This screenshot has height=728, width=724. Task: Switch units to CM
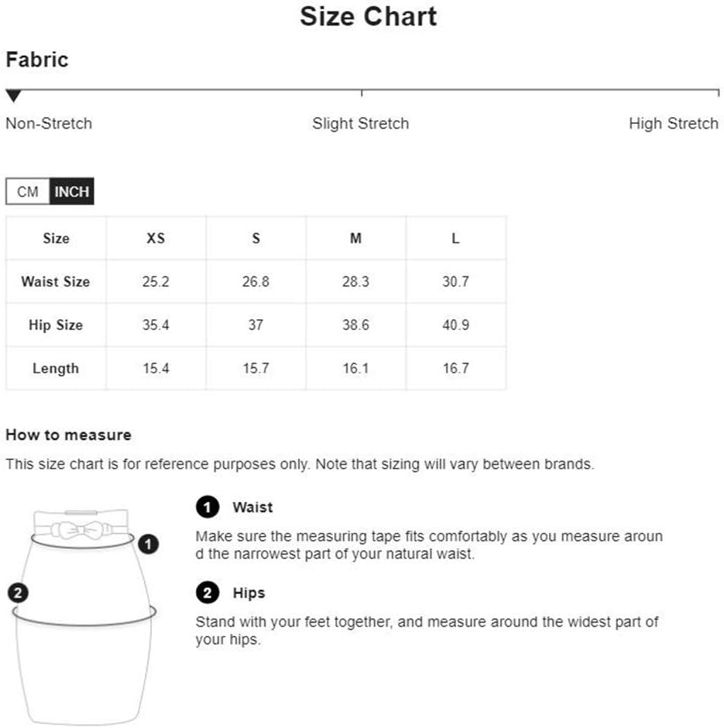click(x=27, y=191)
